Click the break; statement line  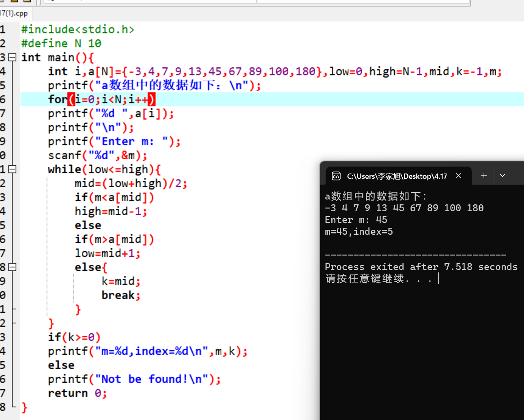(x=121, y=295)
